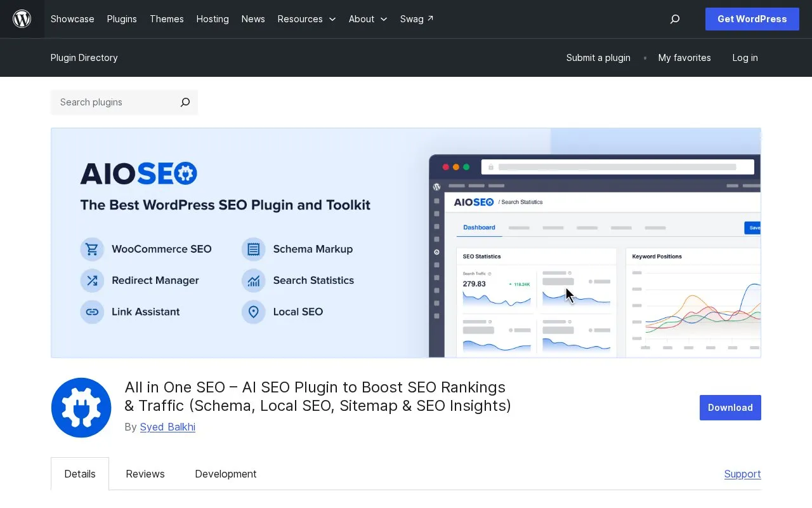The height and width of the screenshot is (508, 812).
Task: Switch to the Reviews tab
Action: click(145, 474)
